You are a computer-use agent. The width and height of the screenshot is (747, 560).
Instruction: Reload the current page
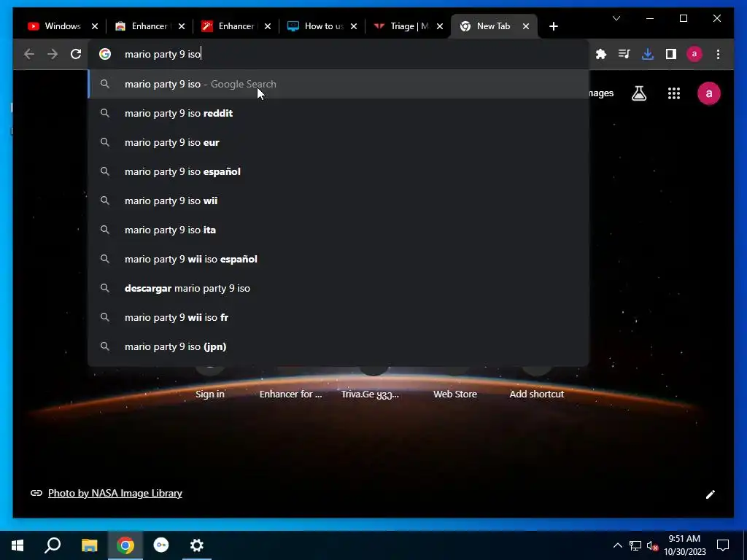point(76,54)
